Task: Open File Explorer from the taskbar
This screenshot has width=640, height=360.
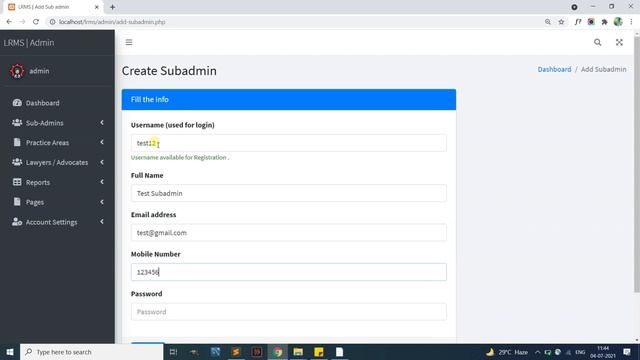Action: 298,352
